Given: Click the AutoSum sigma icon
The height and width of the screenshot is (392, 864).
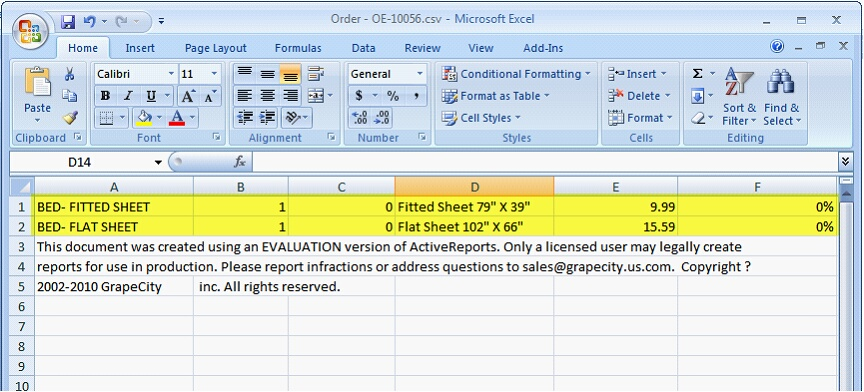Looking at the screenshot, I should [698, 74].
